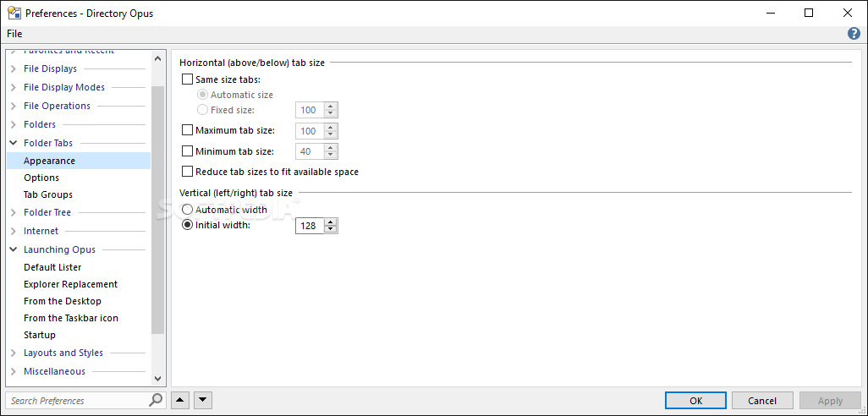
Task: Open the help question mark icon
Action: (x=854, y=34)
